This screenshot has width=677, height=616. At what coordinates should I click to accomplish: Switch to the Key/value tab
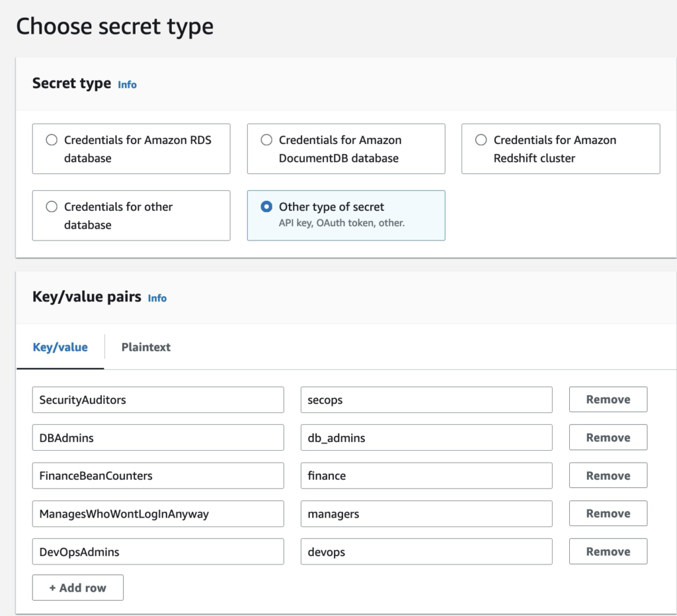(60, 347)
